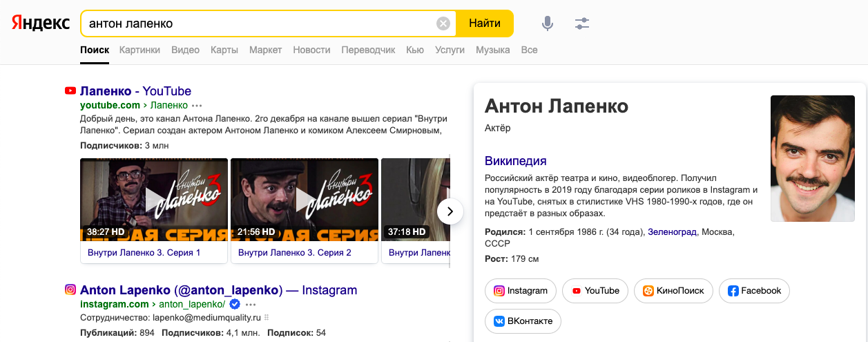Click Антон Лапенко heading in panel
This screenshot has width=868, height=342.
pos(557,106)
